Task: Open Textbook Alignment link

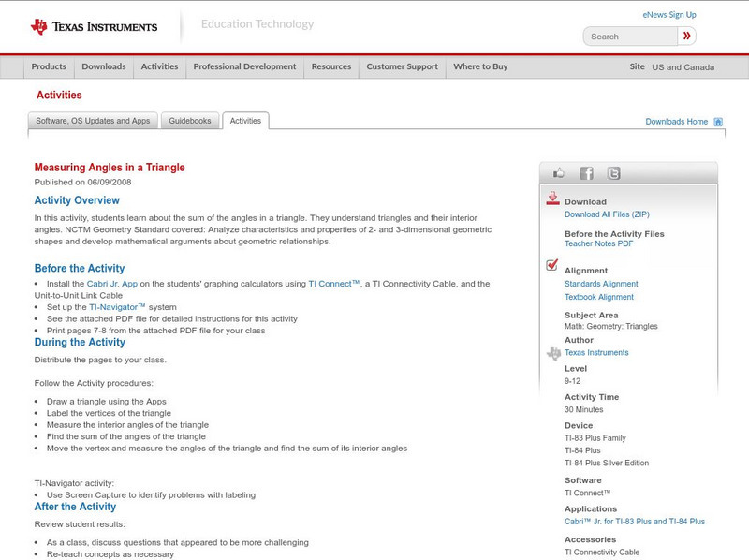Action: coord(599,297)
